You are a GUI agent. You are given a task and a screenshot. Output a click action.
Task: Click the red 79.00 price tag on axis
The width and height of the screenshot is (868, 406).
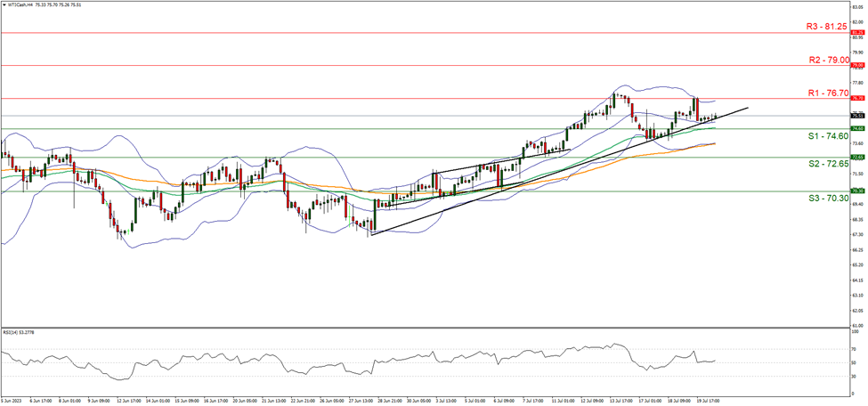pos(857,65)
